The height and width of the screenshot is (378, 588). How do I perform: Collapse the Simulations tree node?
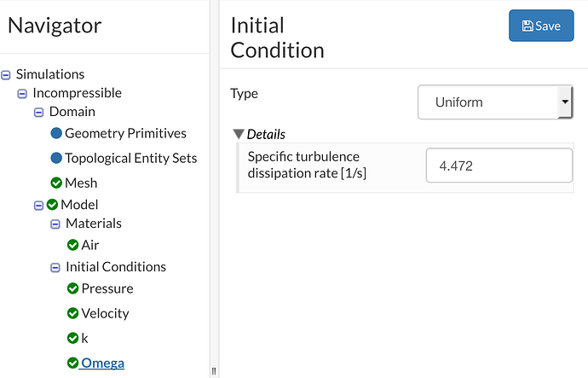[7, 75]
